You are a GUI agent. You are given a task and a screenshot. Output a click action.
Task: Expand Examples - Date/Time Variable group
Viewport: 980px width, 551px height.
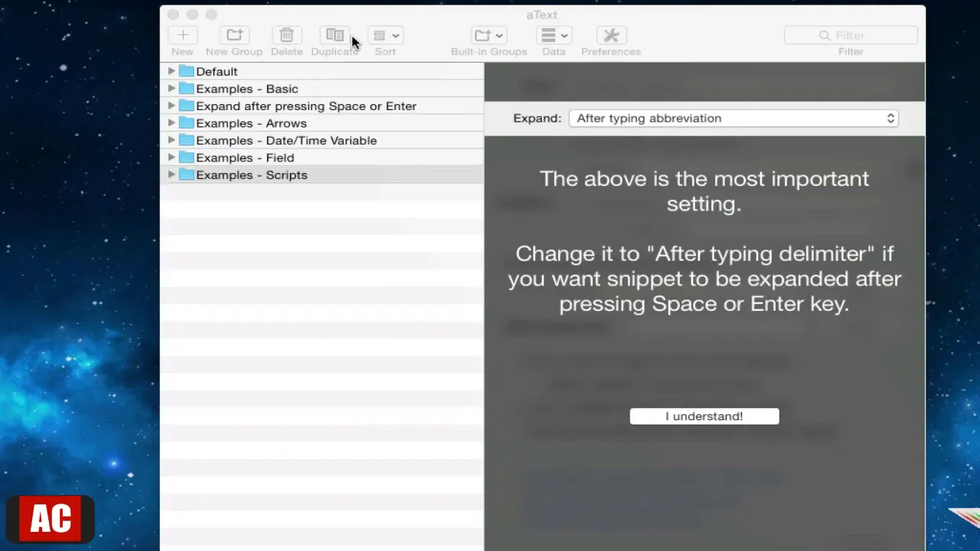click(171, 140)
